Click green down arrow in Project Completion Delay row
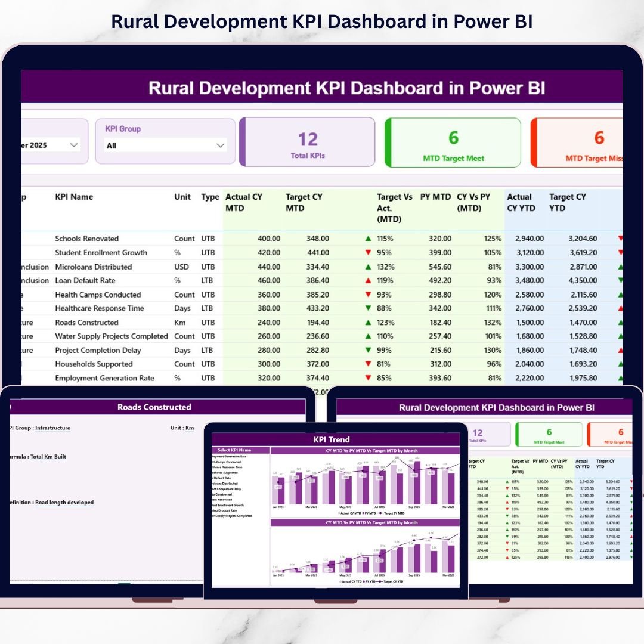The image size is (644, 644). [368, 351]
